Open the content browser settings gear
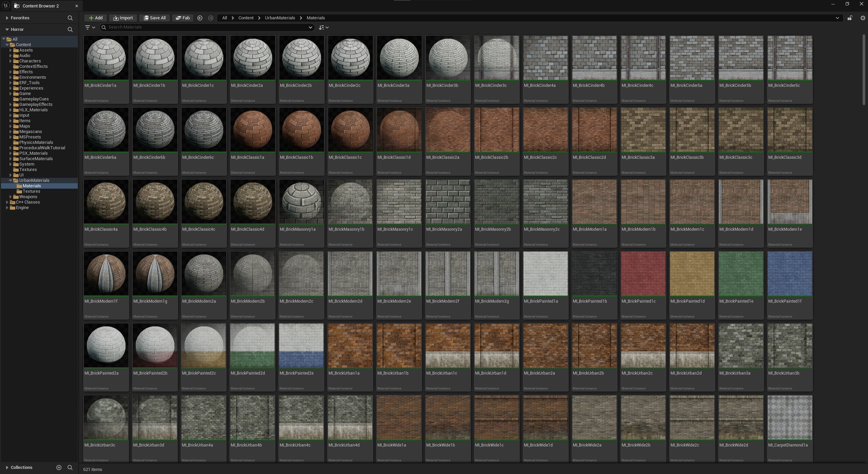 coord(863,18)
